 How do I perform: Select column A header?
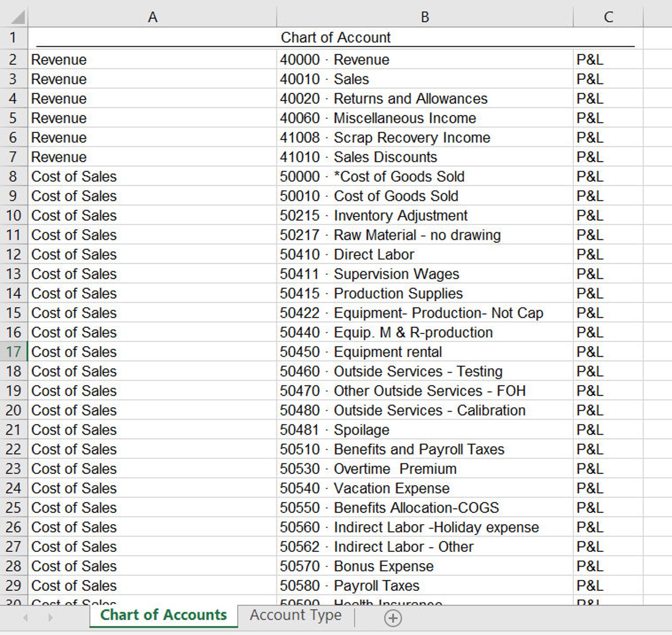152,17
